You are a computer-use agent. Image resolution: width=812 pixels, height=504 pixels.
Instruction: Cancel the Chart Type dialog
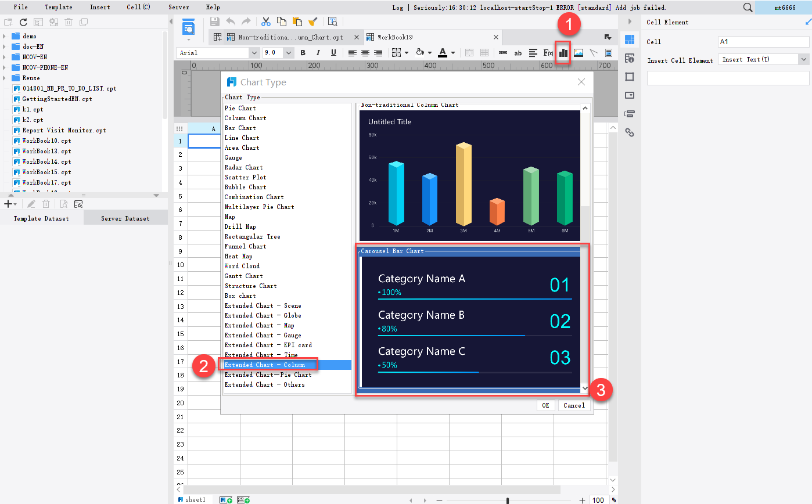(x=574, y=405)
